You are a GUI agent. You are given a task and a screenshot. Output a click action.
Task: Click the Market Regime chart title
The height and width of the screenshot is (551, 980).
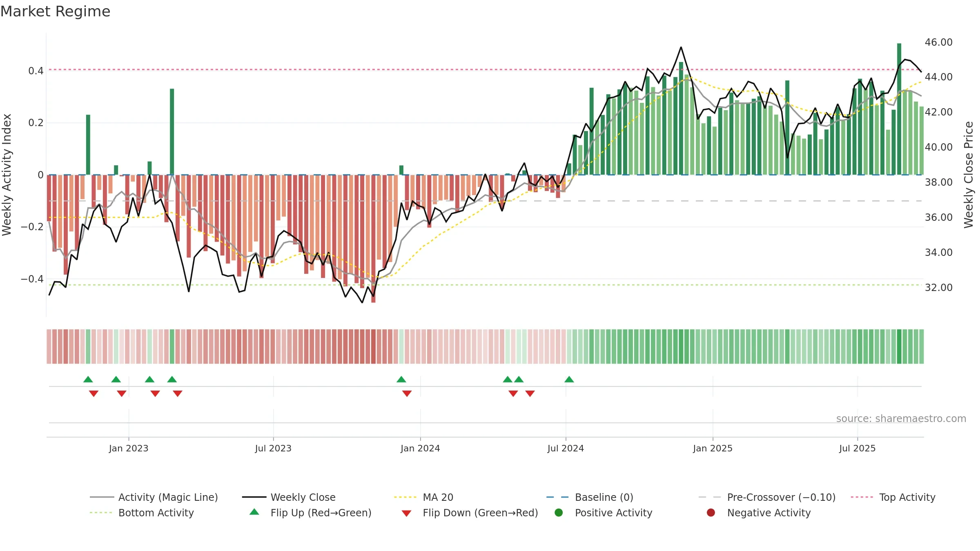(x=55, y=11)
